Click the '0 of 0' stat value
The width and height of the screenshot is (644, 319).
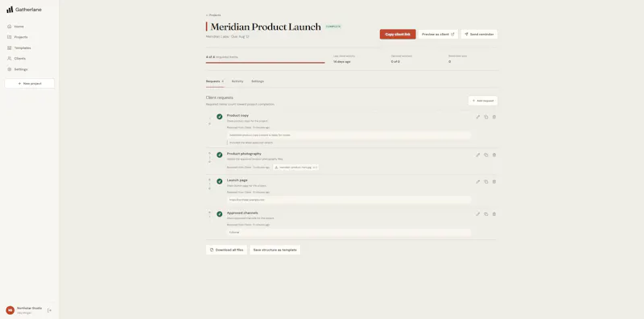pyautogui.click(x=395, y=62)
